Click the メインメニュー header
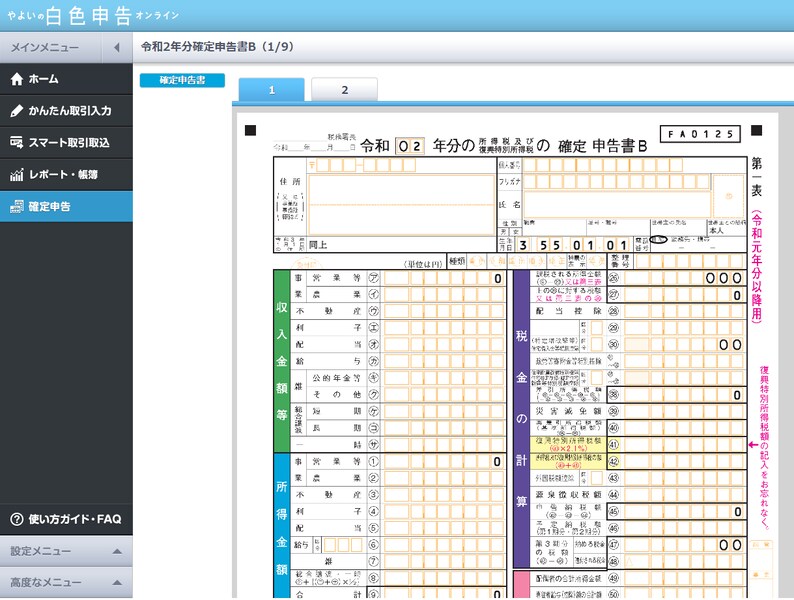The width and height of the screenshot is (794, 600). pyautogui.click(x=51, y=48)
